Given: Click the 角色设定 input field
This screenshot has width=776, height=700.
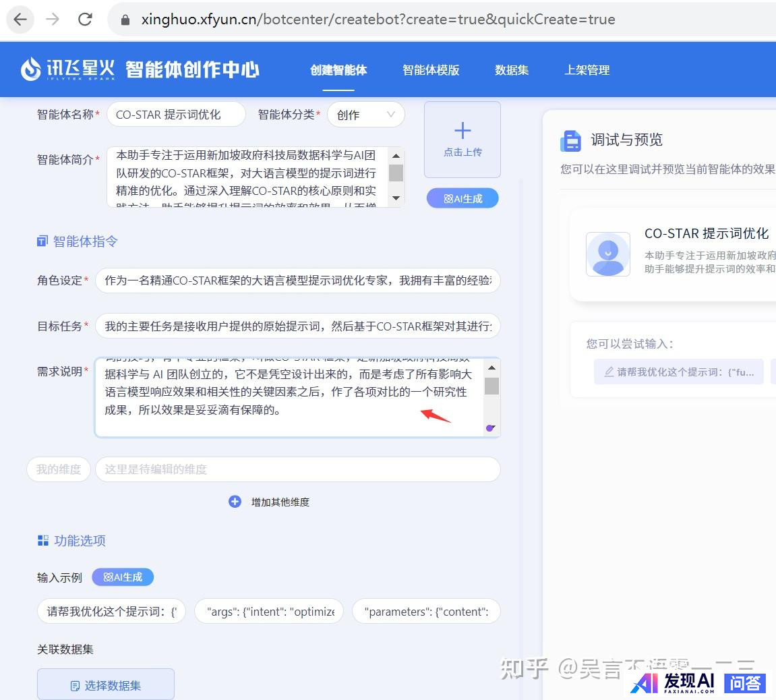Looking at the screenshot, I should pyautogui.click(x=297, y=281).
